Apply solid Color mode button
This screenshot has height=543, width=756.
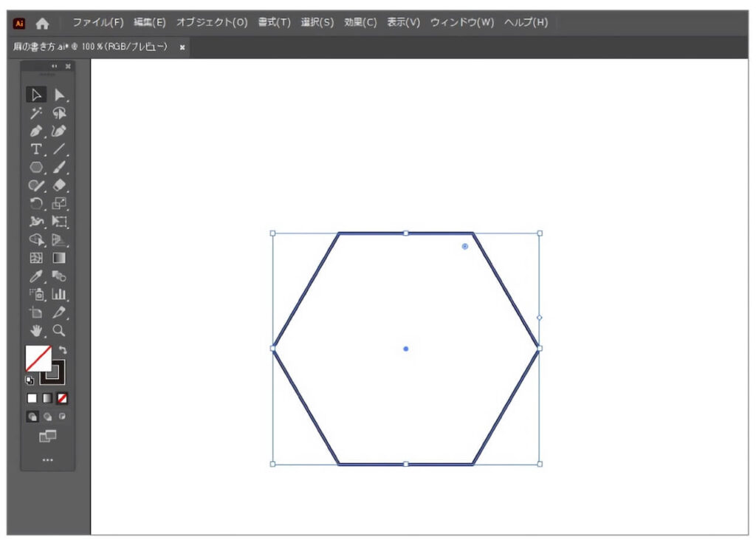pos(32,398)
